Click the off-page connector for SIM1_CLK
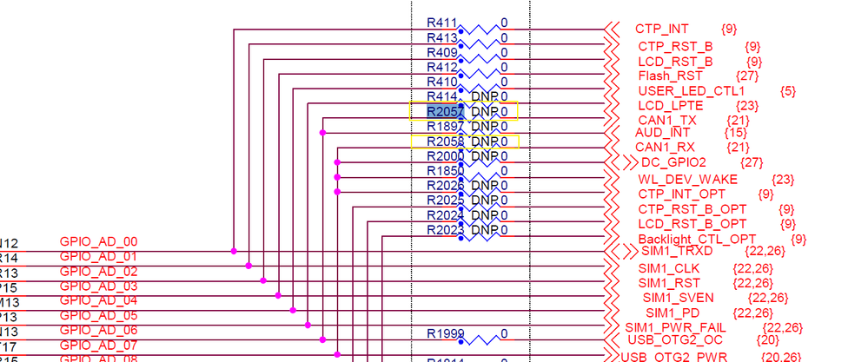 coord(612,267)
